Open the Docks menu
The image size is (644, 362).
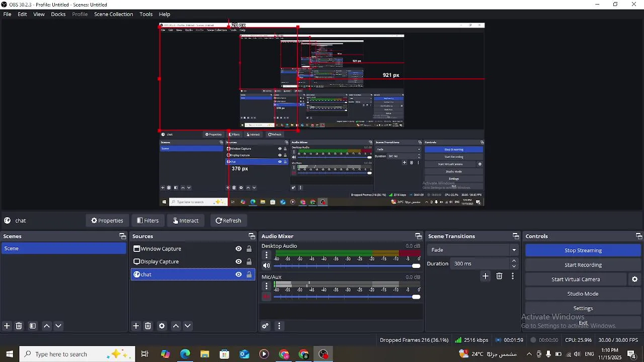[58, 14]
